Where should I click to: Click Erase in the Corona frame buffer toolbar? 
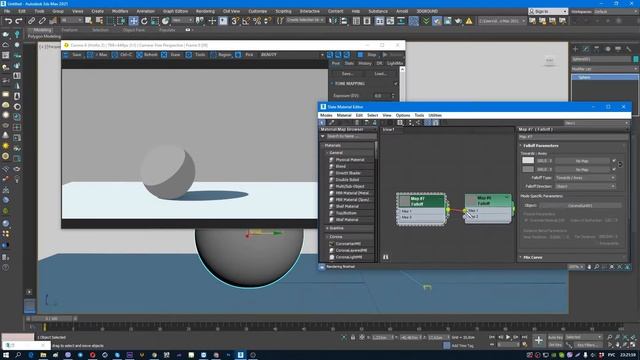[x=172, y=55]
